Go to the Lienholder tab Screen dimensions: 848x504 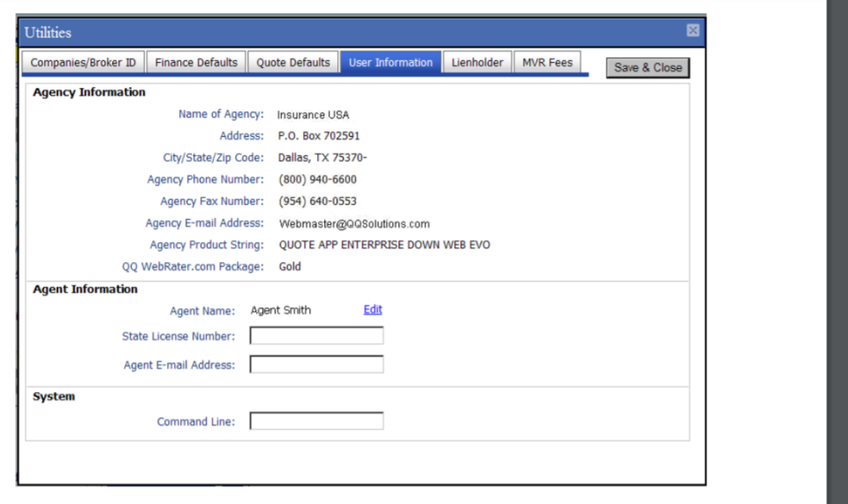point(477,62)
